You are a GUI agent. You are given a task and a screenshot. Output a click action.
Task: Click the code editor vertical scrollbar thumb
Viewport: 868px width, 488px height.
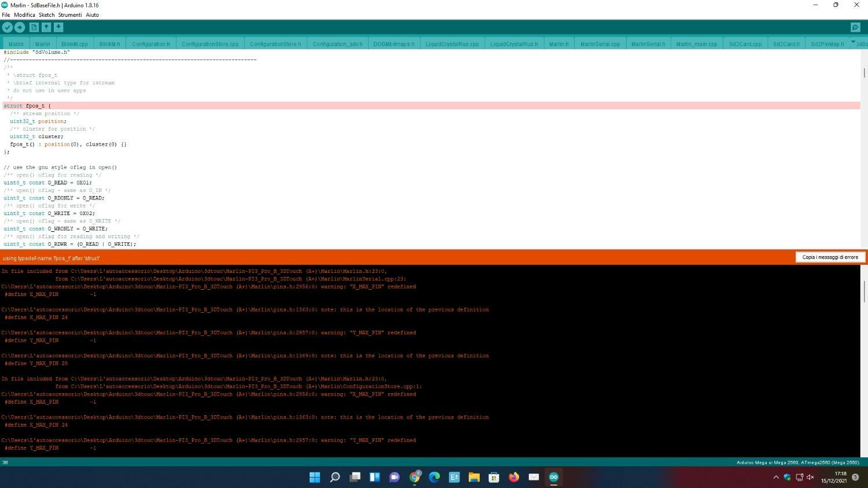tap(865, 72)
